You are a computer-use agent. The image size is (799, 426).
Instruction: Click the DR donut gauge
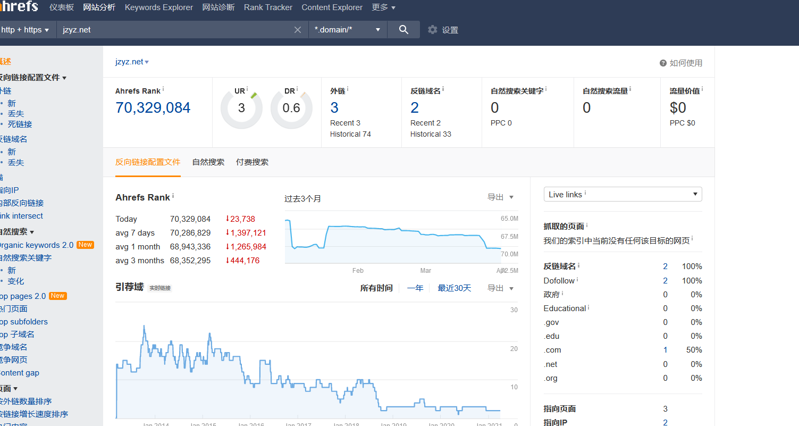[291, 108]
